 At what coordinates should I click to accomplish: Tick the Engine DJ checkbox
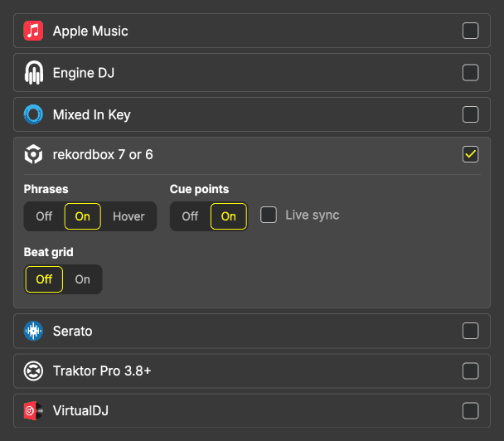point(470,73)
